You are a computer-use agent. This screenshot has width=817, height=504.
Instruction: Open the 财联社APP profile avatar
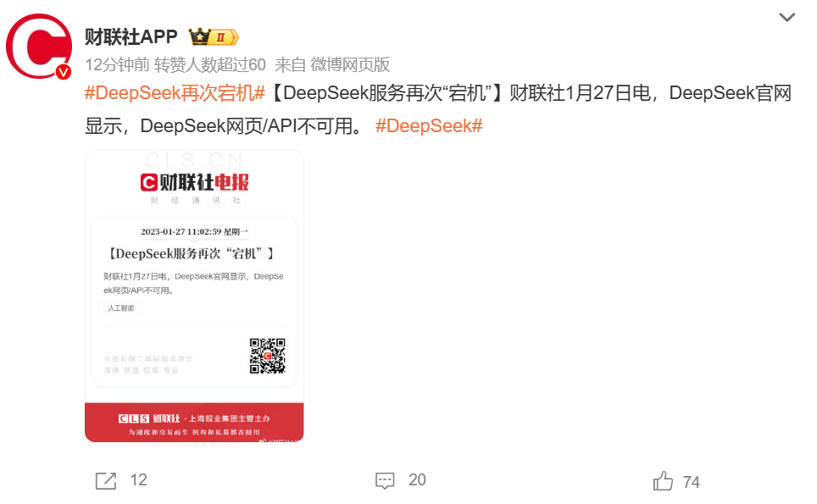click(39, 47)
